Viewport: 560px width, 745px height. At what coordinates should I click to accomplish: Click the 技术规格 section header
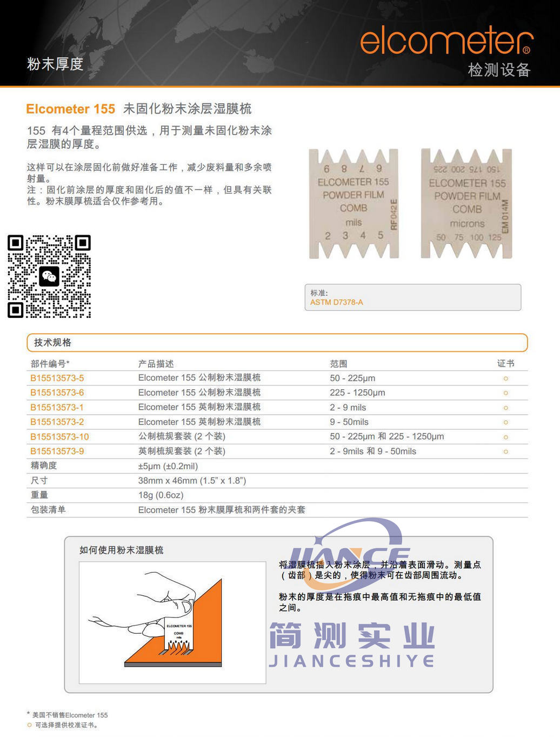(x=277, y=343)
